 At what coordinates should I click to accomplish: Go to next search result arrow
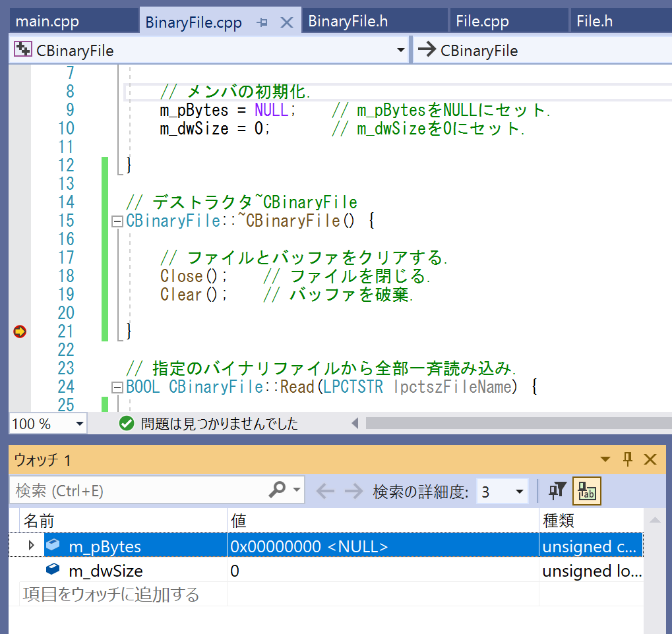click(x=353, y=491)
